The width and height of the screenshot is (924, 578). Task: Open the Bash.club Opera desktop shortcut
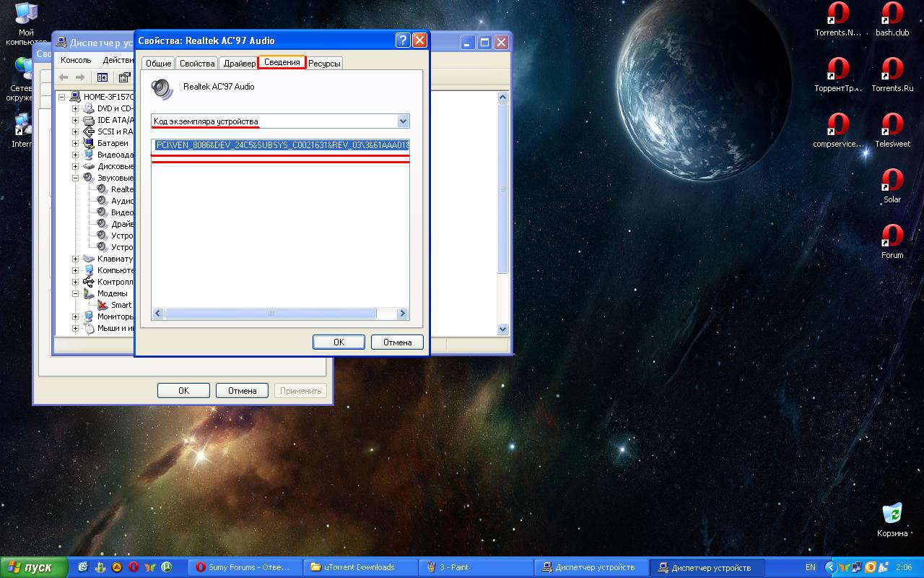coord(892,14)
